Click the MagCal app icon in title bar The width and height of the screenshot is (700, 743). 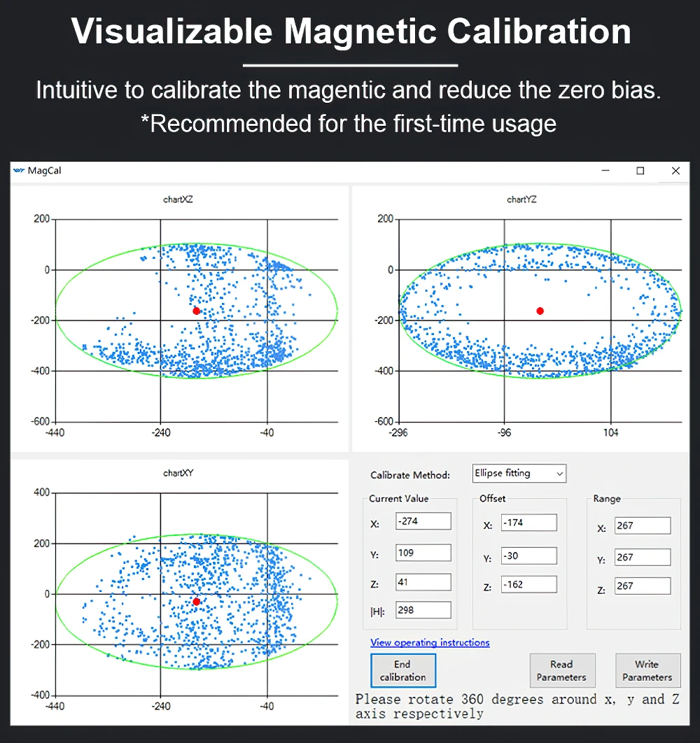(19, 171)
